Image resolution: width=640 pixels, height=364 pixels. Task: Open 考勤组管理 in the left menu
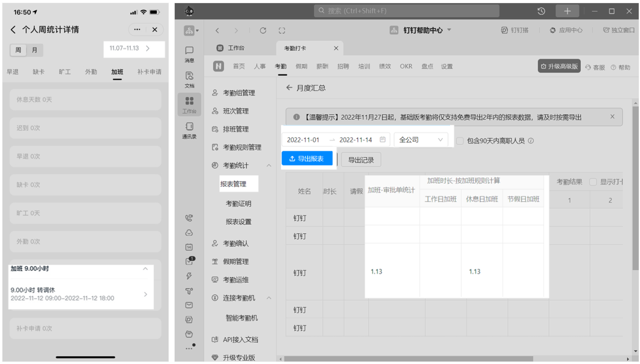[x=239, y=93]
